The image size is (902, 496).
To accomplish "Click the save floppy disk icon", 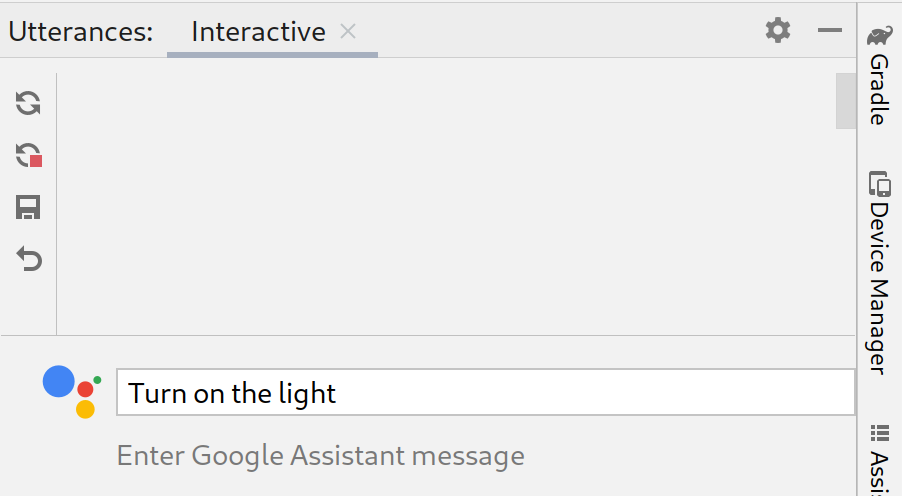I will (x=28, y=208).
